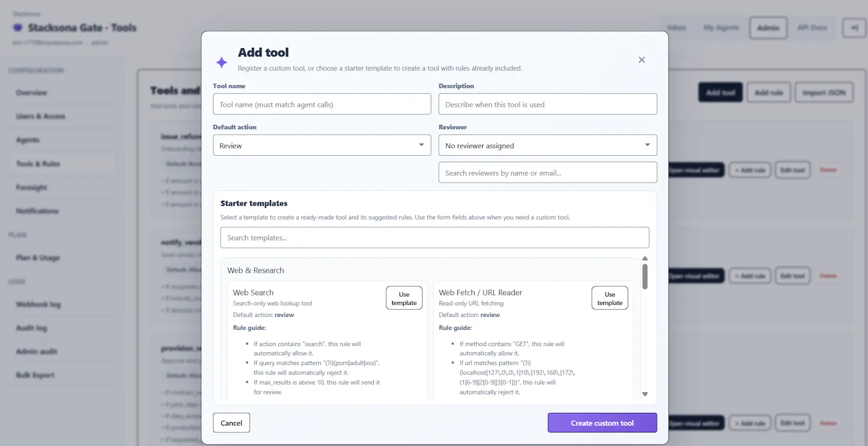
Task: Open the Default action dropdown
Action: [x=322, y=145]
